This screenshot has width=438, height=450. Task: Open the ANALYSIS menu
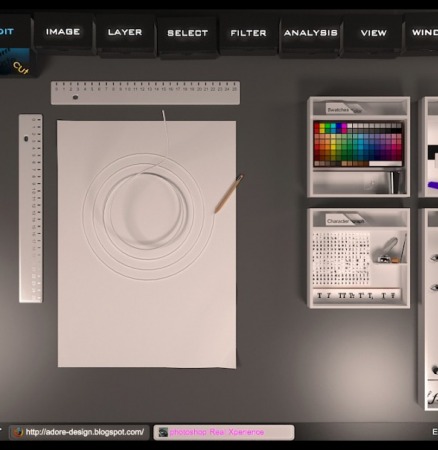pos(311,33)
